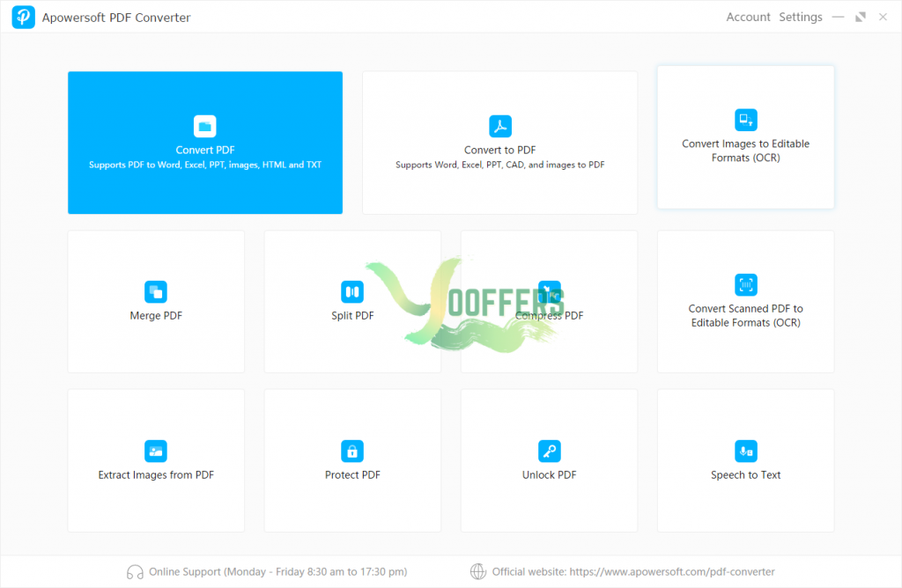Screen dimensions: 902x588
Task: Open the Account menu
Action: click(x=748, y=18)
